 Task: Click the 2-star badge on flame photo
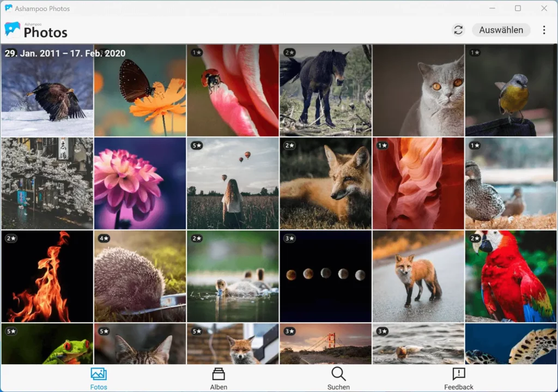click(11, 238)
